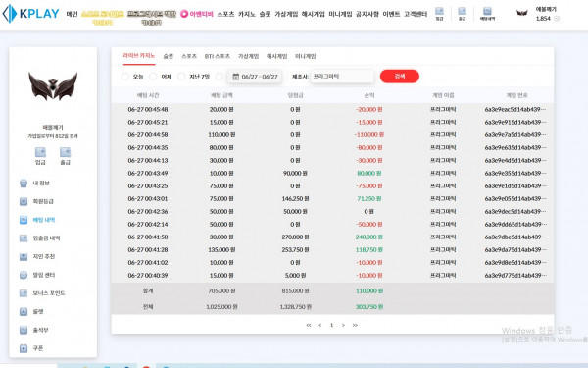Click the total 303,750 원 profit value
Image resolution: width=588 pixels, height=368 pixels.
(369, 307)
